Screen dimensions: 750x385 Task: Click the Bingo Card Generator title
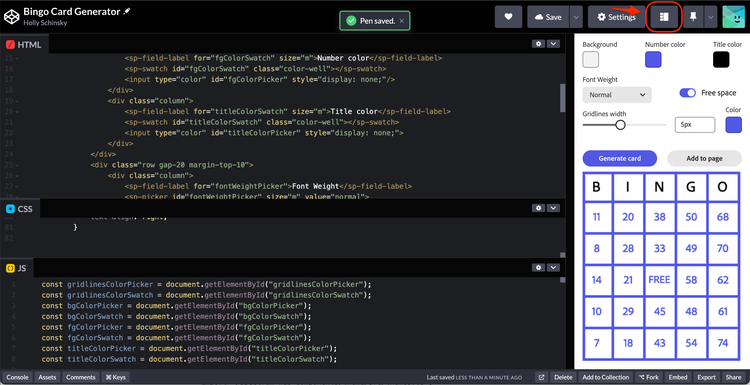(x=72, y=11)
